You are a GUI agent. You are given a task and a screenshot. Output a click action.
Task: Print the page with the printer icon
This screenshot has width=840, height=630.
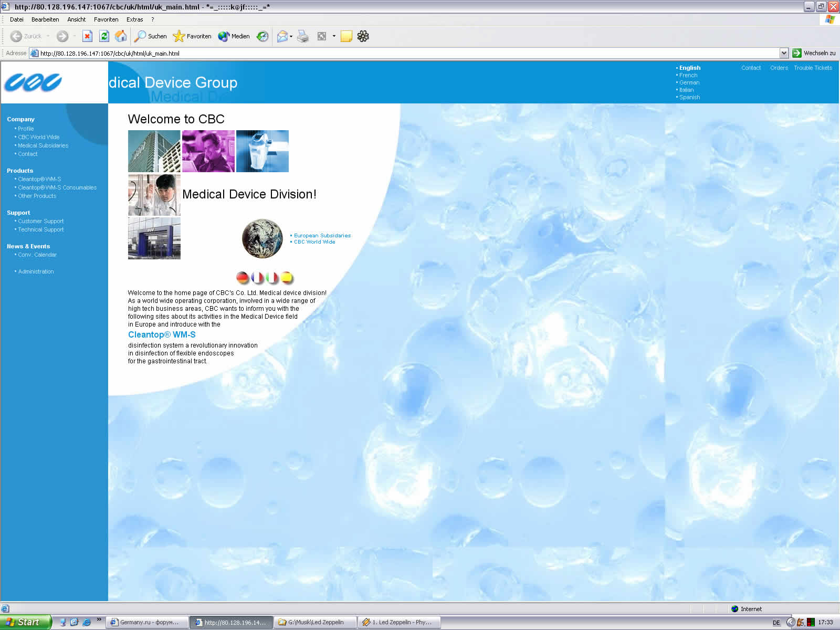click(303, 36)
